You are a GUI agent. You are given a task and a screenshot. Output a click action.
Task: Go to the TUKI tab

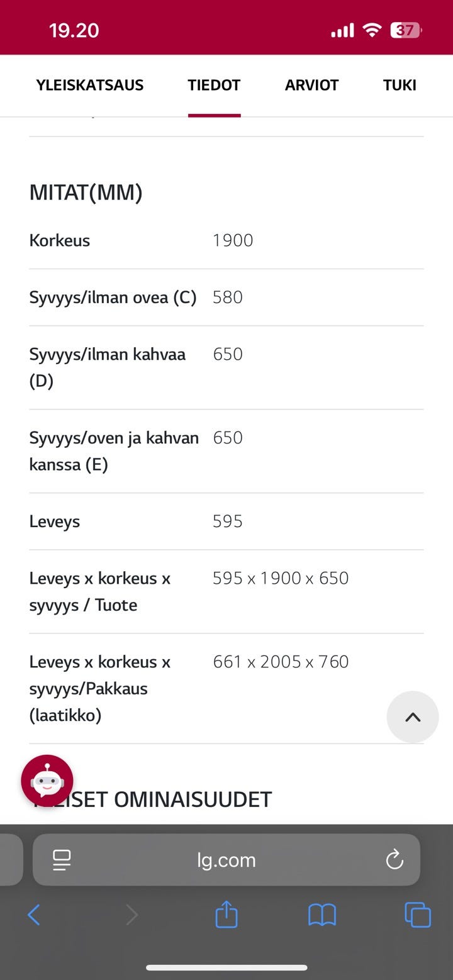pos(400,86)
